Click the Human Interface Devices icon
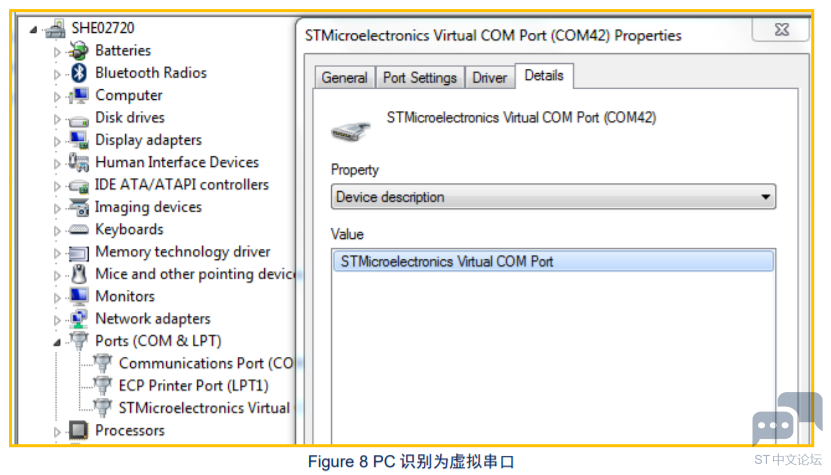The height and width of the screenshot is (475, 831). (x=78, y=162)
